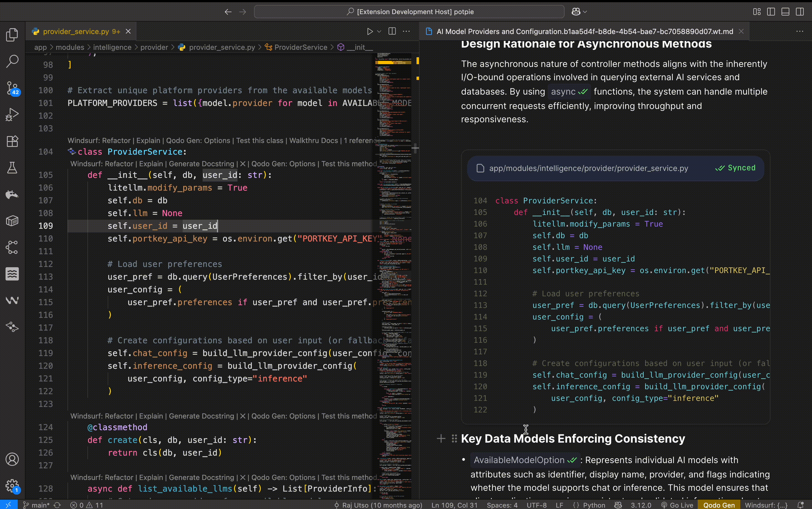The height and width of the screenshot is (509, 812).
Task: Click 'Explain' lens above the create classmethod
Action: tap(151, 416)
